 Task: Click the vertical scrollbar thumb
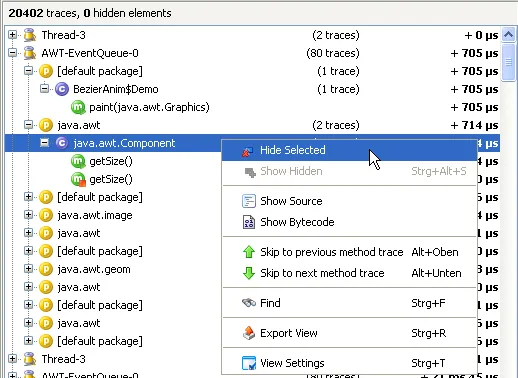508,62
